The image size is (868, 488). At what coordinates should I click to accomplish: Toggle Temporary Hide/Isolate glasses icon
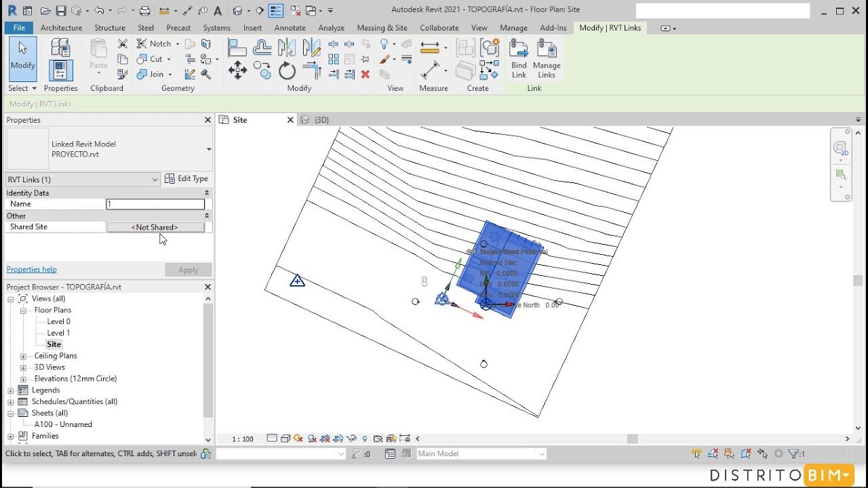click(x=351, y=439)
